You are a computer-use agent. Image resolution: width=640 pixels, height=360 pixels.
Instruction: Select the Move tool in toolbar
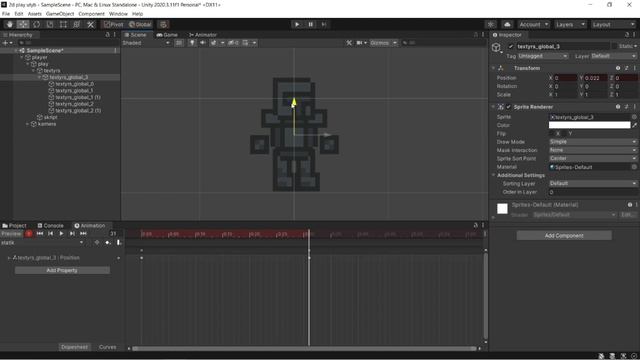click(x=23, y=24)
